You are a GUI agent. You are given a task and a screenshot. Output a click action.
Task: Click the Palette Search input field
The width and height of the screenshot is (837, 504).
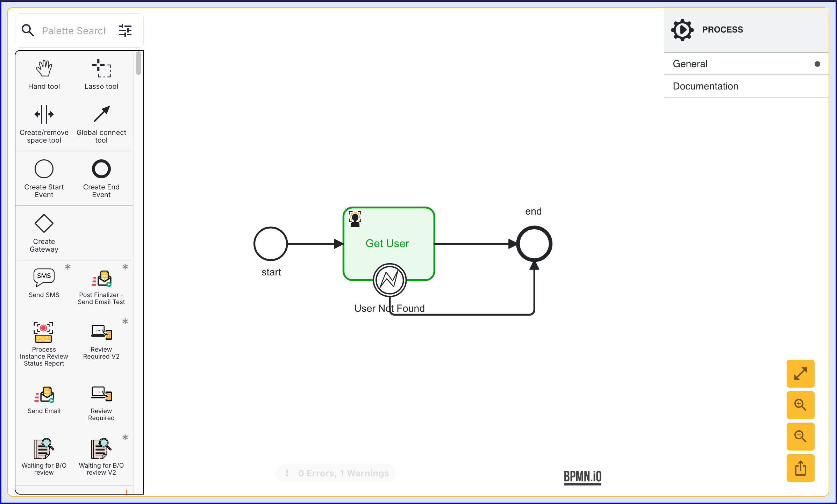(x=74, y=31)
